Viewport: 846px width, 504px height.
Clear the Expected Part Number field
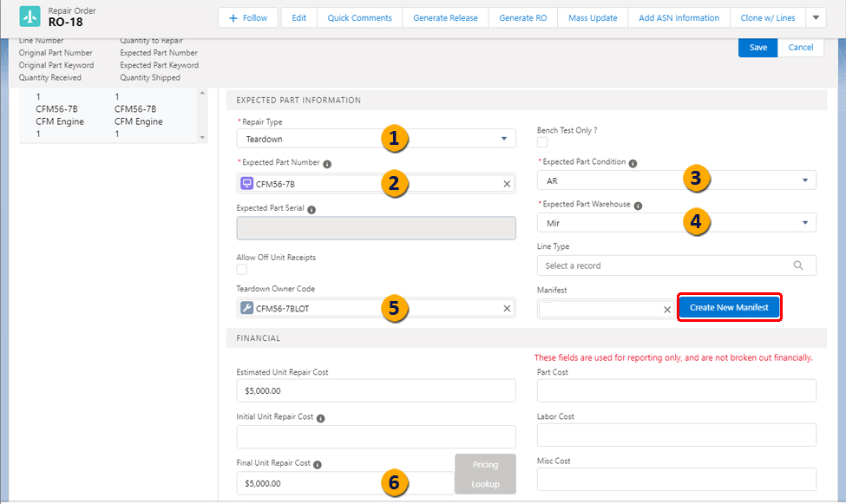coord(507,184)
